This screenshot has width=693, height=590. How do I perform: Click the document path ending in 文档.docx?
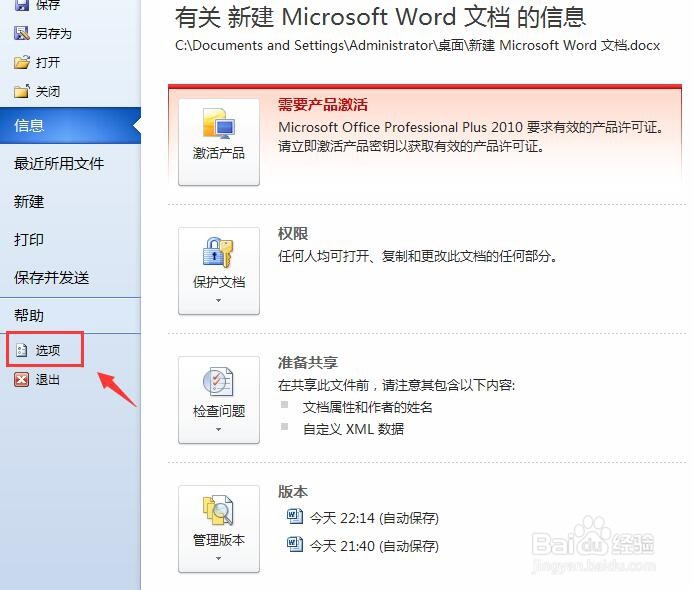[418, 46]
